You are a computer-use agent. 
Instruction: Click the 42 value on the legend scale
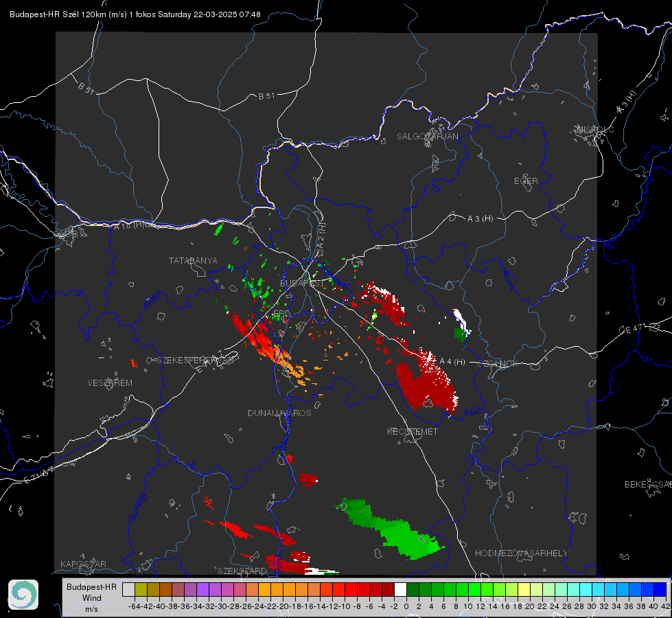click(x=666, y=606)
